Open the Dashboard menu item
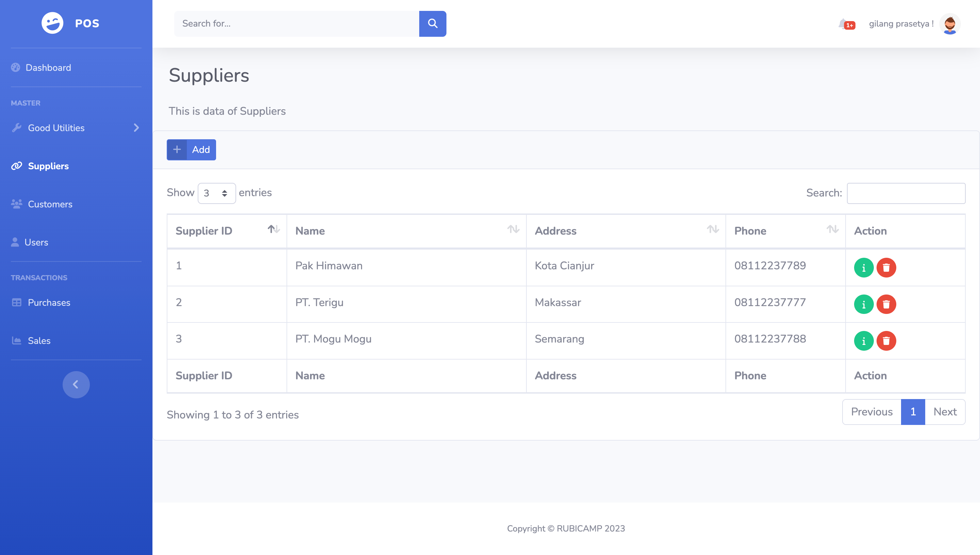 [x=48, y=67]
